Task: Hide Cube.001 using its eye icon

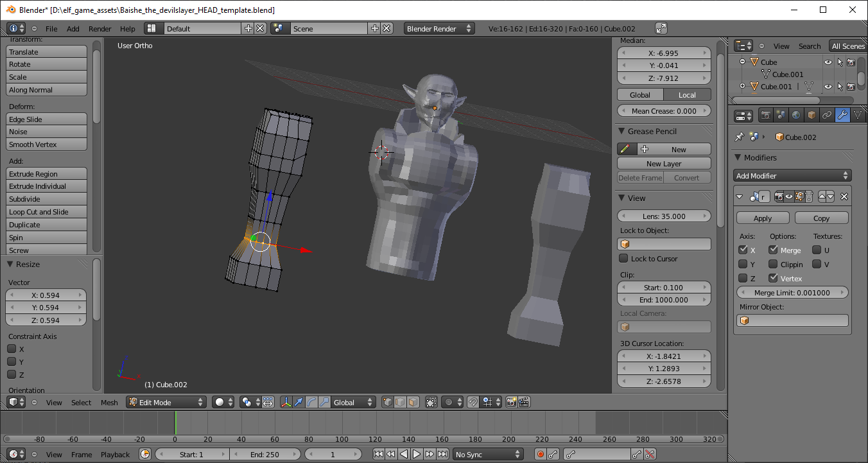Action: [828, 87]
